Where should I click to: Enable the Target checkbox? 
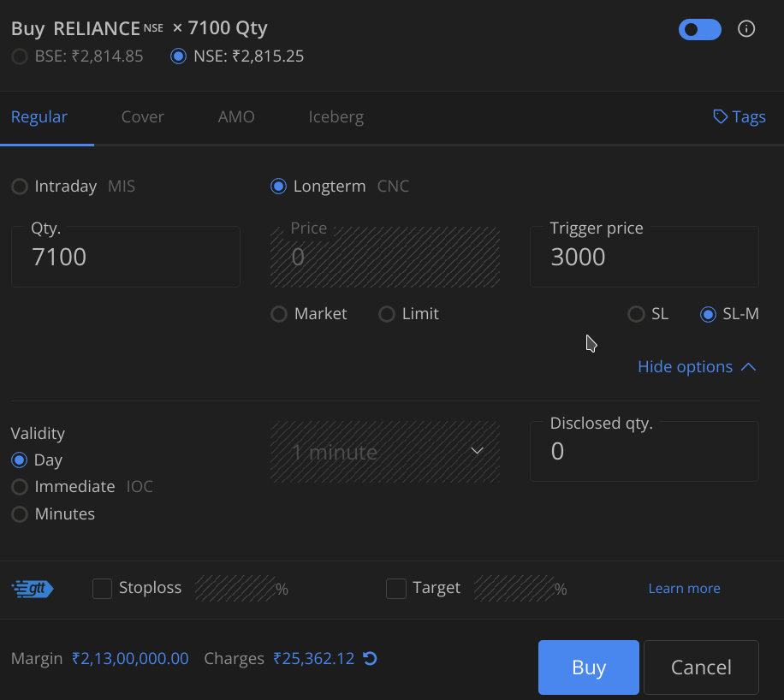click(x=396, y=588)
